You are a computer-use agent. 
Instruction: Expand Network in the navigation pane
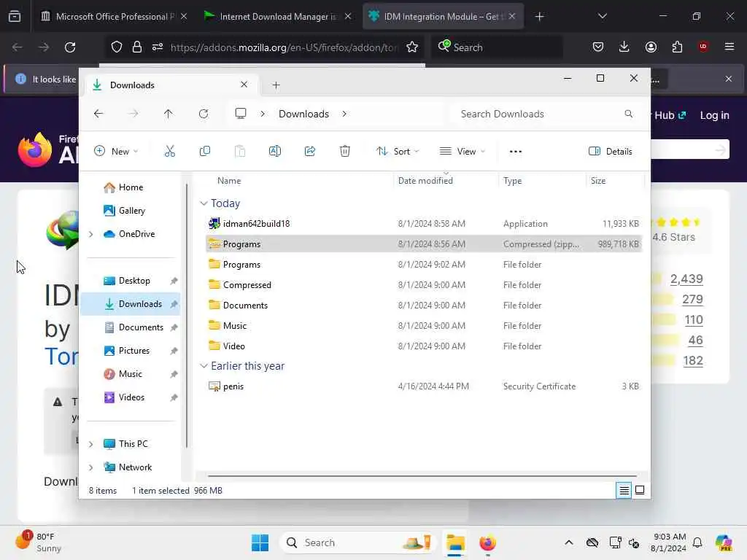[91, 467]
